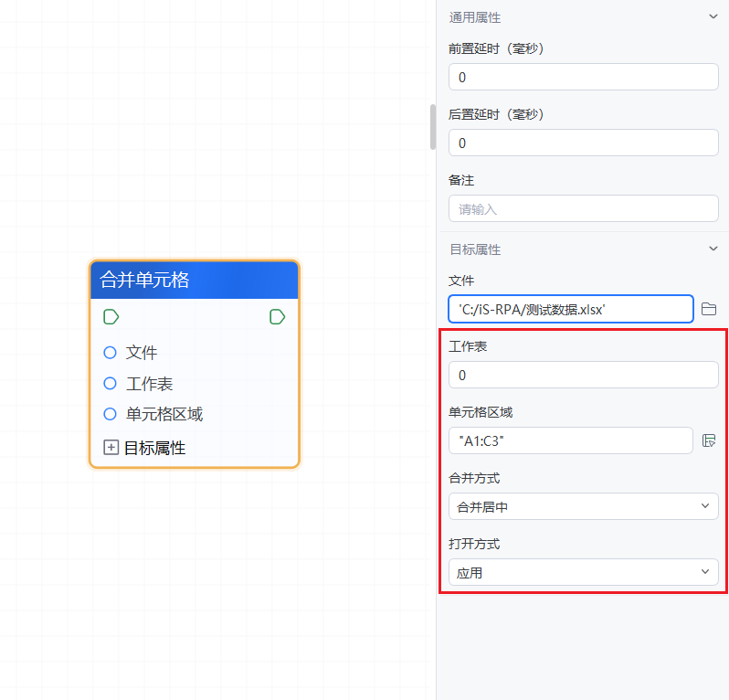Select the 工作表 circle connector on node
Image resolution: width=729 pixels, height=700 pixels.
pos(111,384)
